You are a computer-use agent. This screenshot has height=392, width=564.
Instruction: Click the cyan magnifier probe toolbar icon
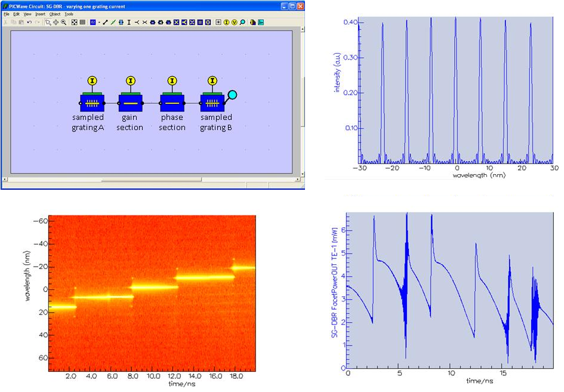tap(242, 22)
